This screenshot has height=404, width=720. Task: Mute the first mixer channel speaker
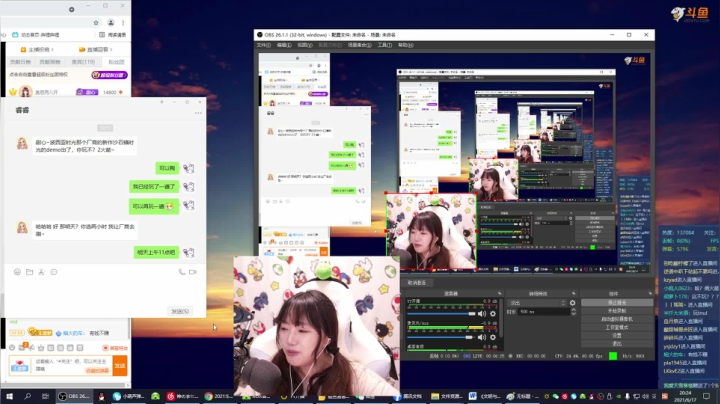482,314
